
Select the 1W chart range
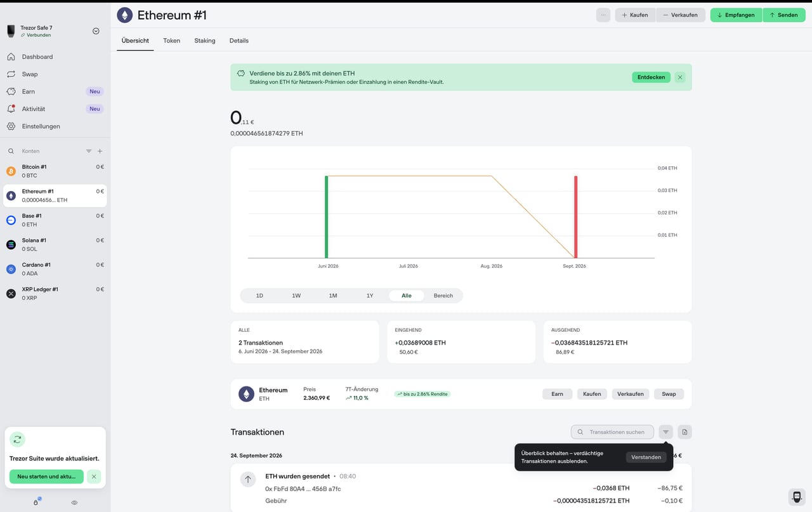(296, 296)
